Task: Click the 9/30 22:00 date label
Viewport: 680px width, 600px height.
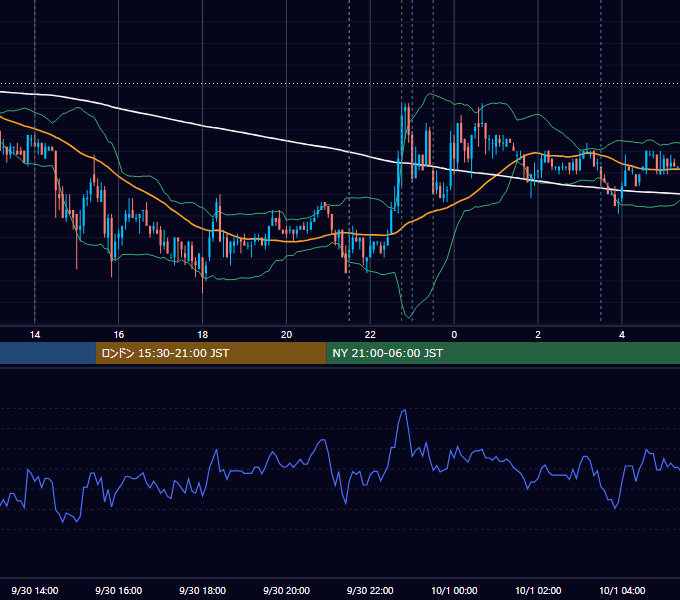Action: [x=370, y=590]
